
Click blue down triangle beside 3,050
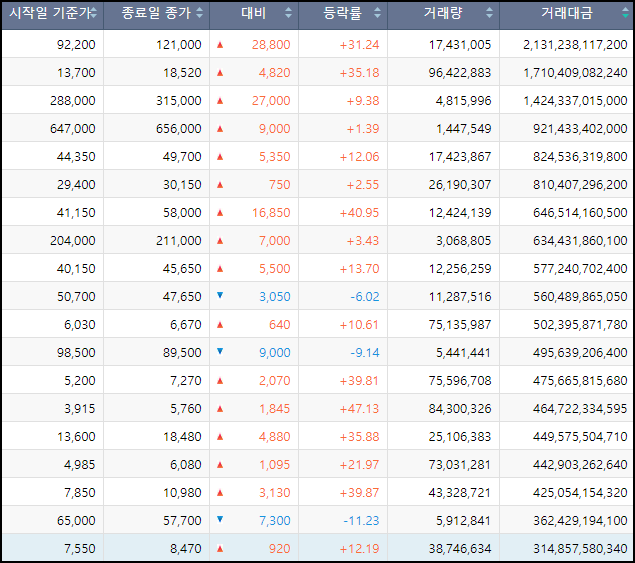pos(220,295)
